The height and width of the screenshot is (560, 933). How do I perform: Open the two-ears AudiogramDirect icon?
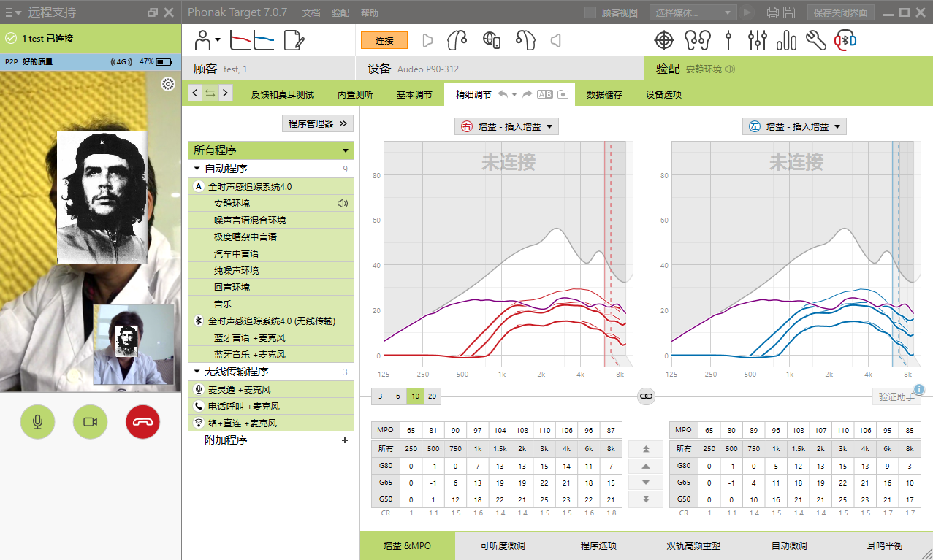[x=698, y=40]
